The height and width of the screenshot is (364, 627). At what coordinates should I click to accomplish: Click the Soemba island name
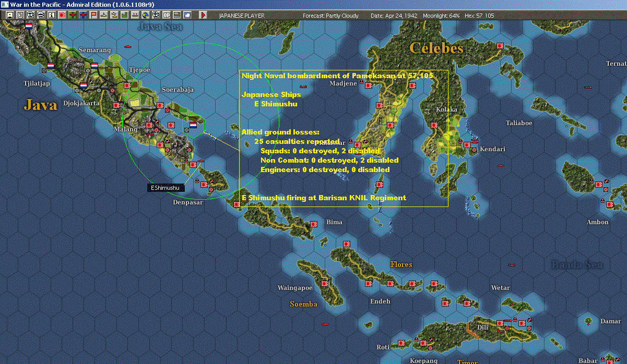303,304
